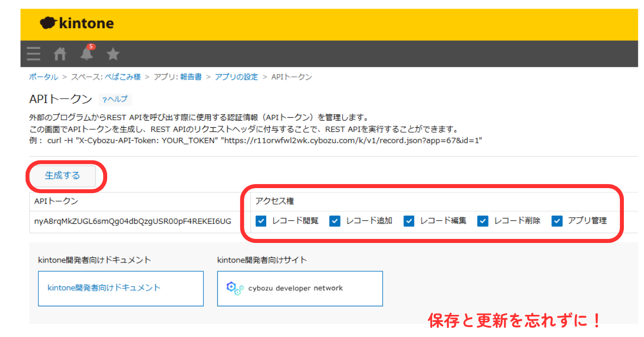The image size is (644, 337).
Task: Uncheck the レコード編集 checkbox
Action: point(409,221)
